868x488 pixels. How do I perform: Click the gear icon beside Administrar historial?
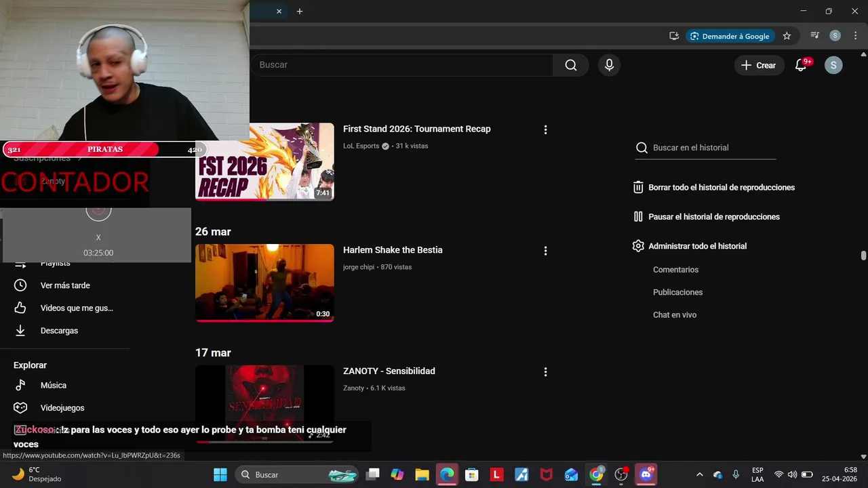(x=638, y=246)
